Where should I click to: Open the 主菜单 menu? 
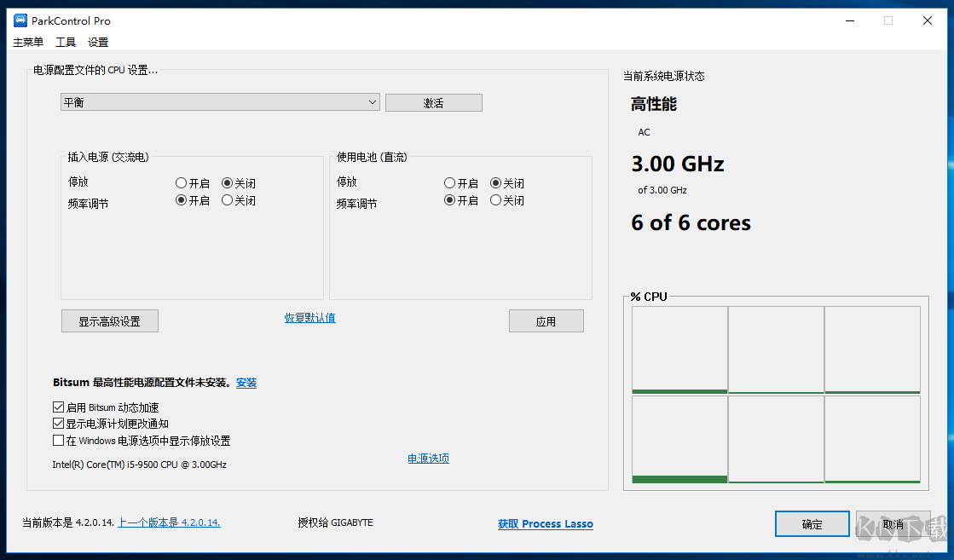pos(27,42)
